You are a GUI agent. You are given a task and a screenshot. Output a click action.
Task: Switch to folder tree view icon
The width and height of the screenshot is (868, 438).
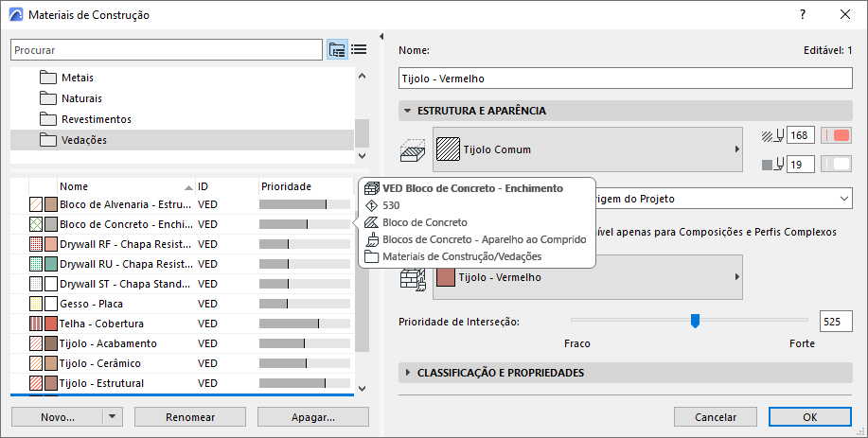[337, 49]
